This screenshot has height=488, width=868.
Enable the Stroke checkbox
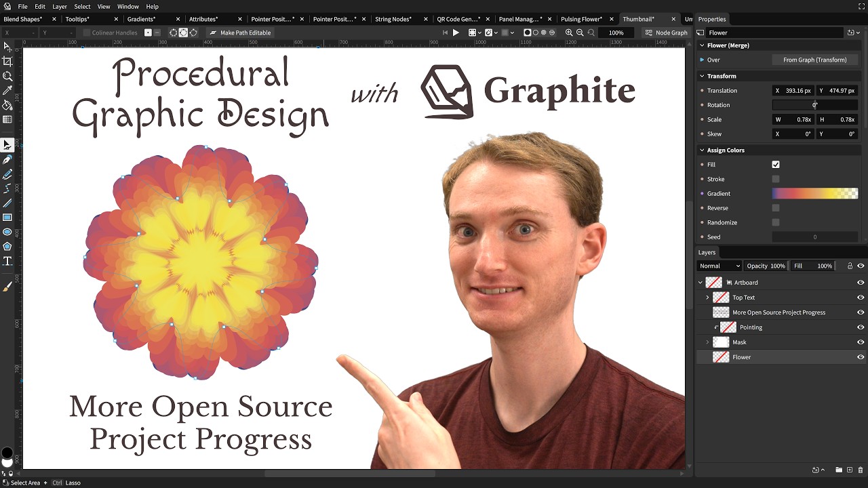(x=776, y=179)
